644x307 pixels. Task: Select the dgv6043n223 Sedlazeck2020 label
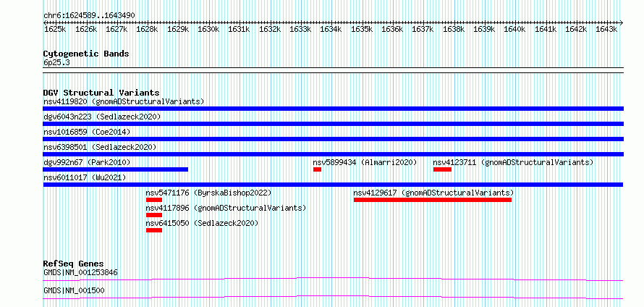pyautogui.click(x=102, y=117)
